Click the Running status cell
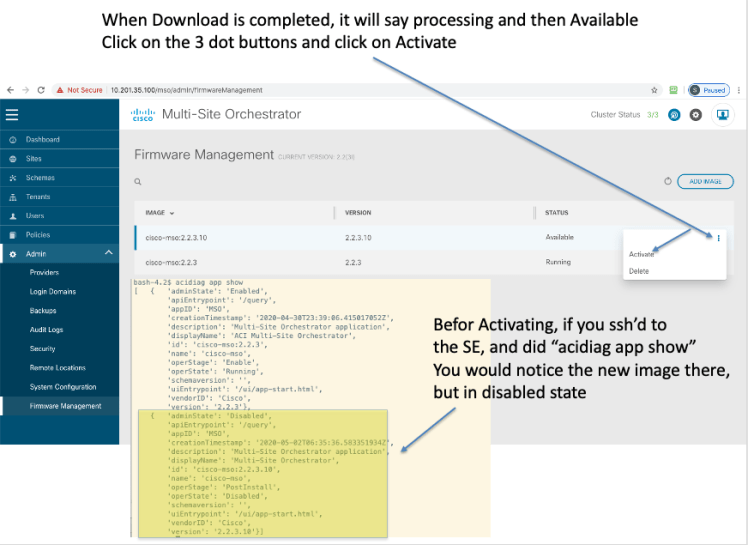 click(558, 262)
